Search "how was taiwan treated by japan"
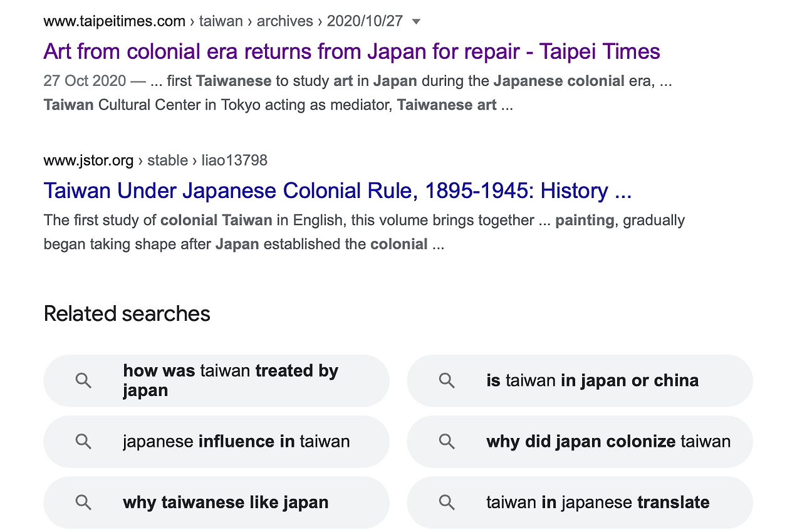Image resolution: width=802 pixels, height=532 pixels. (230, 380)
